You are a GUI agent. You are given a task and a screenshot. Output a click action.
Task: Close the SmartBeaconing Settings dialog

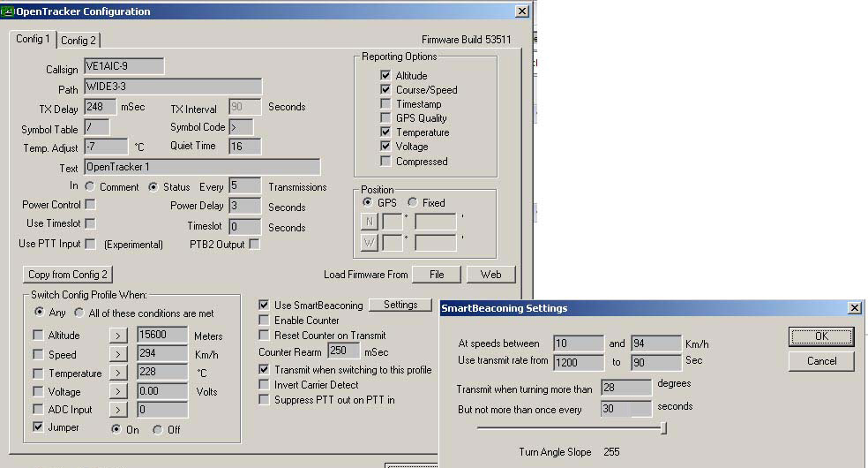(x=854, y=307)
